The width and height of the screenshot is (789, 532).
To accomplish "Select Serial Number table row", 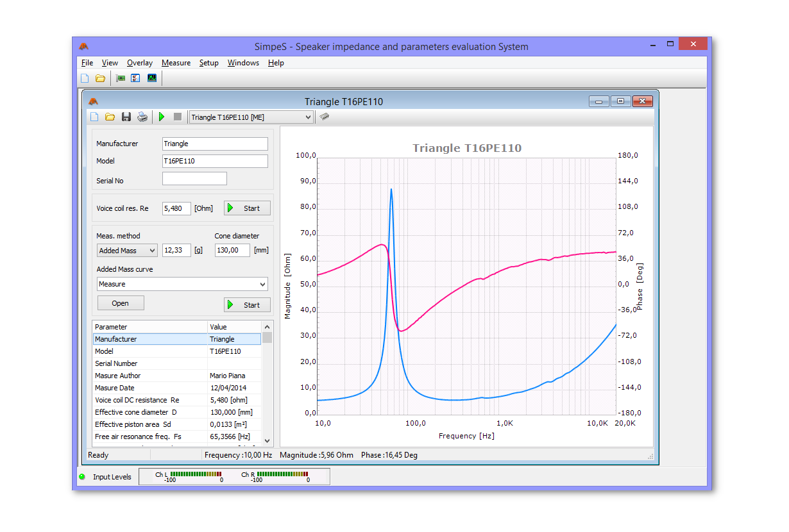I will 177,363.
